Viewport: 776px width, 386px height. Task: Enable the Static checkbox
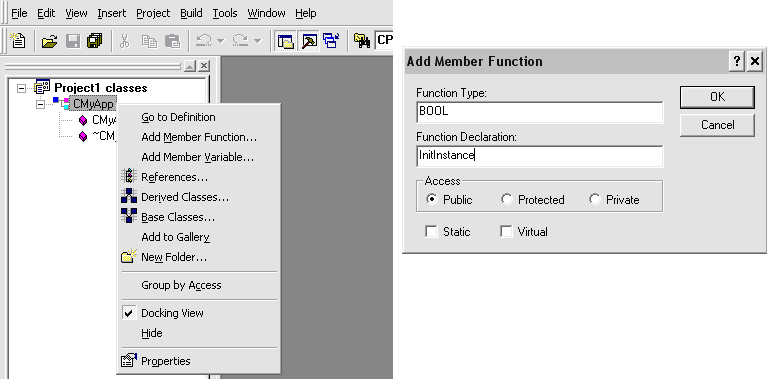(432, 231)
